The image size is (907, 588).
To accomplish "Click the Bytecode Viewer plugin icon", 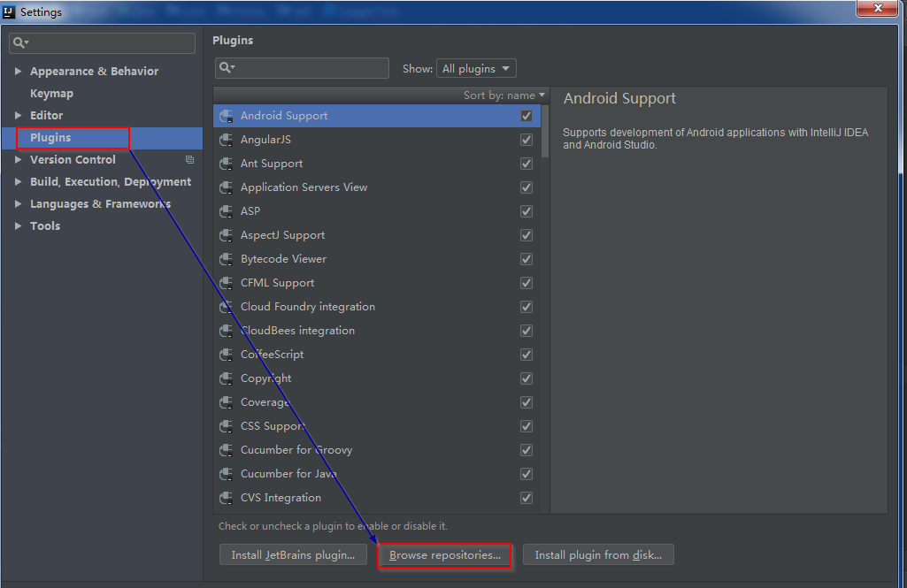I will [227, 259].
